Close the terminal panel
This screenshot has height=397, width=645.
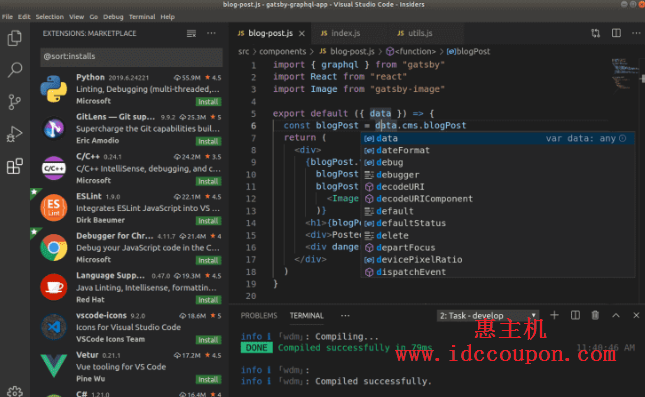coord(636,316)
